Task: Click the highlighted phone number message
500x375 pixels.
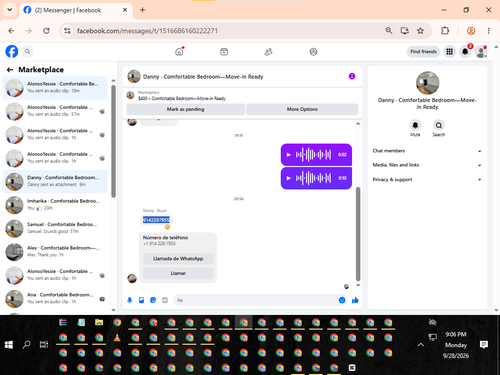Action: tap(156, 220)
